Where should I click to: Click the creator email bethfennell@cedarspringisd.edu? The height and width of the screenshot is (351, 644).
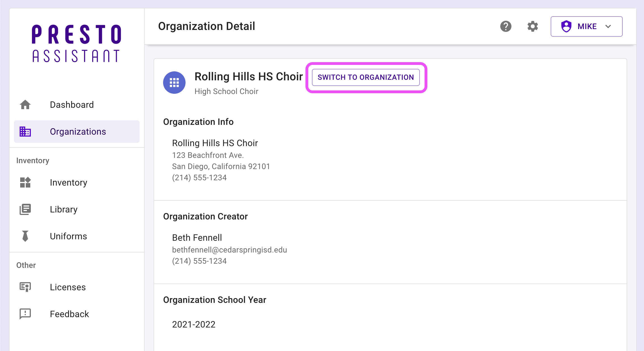(230, 250)
